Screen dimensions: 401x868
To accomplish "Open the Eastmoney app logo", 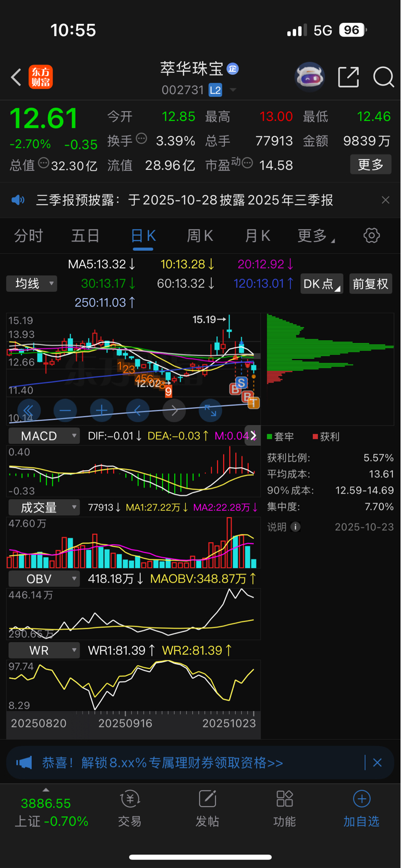I will (41, 77).
